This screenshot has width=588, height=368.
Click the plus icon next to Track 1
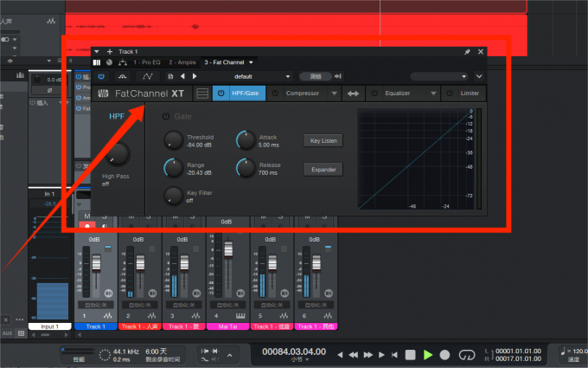pyautogui.click(x=110, y=52)
